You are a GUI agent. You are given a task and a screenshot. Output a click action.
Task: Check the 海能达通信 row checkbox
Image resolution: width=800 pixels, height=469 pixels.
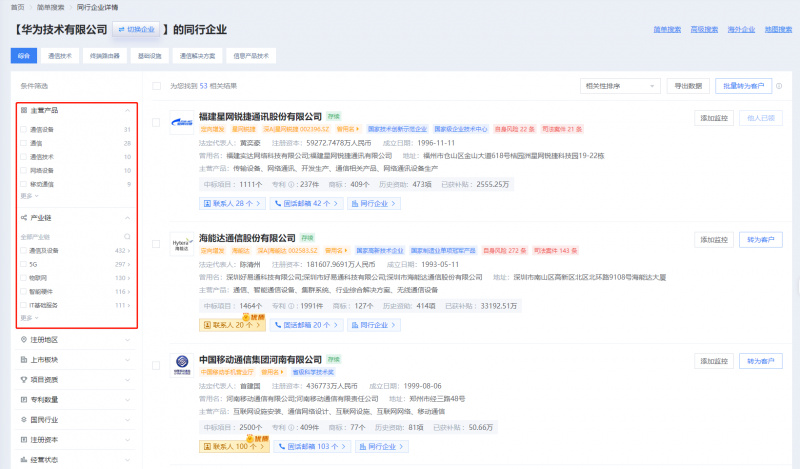[x=156, y=244]
